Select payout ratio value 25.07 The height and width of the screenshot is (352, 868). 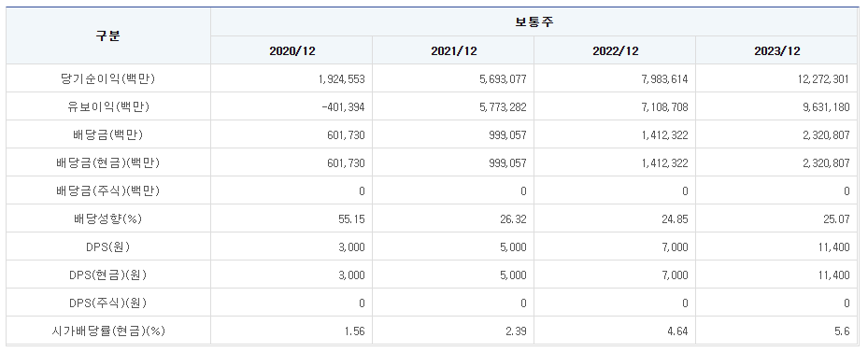836,219
